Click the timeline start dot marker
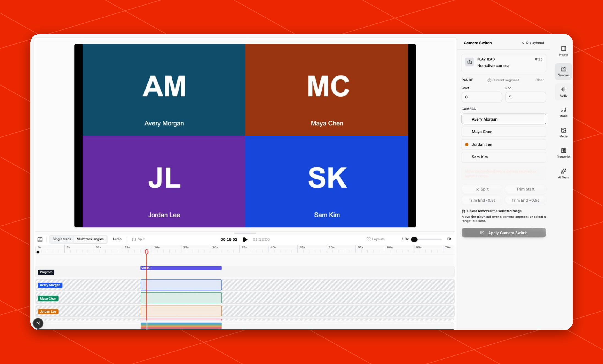 tap(38, 252)
